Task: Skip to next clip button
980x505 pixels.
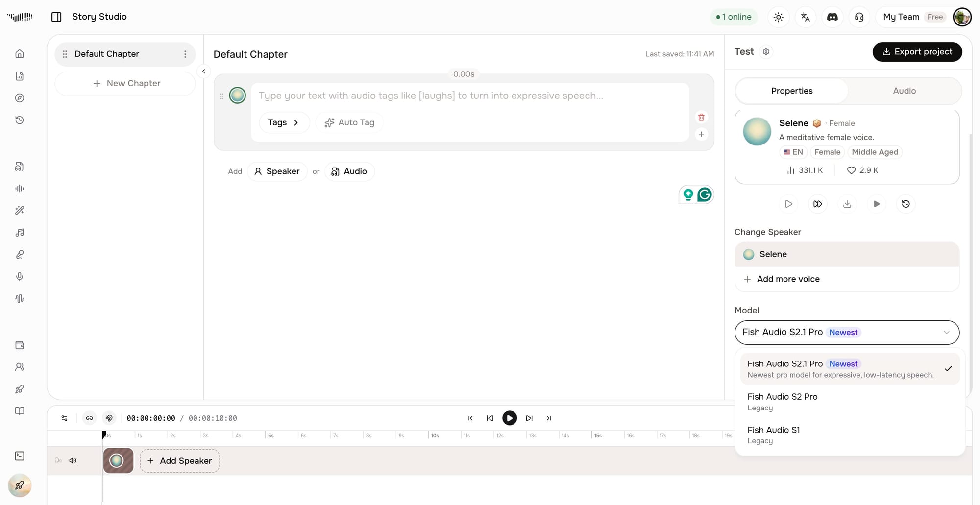Action: pos(529,418)
